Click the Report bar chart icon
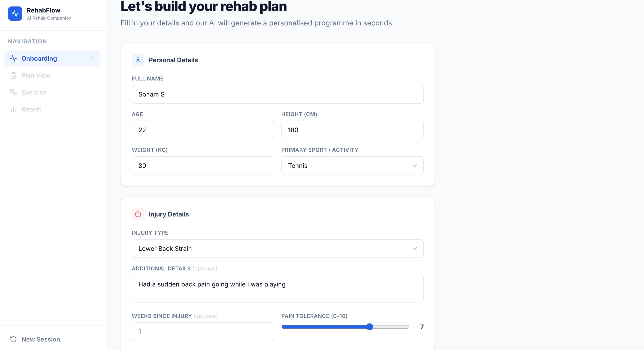Image resolution: width=644 pixels, height=350 pixels. pos(13,109)
